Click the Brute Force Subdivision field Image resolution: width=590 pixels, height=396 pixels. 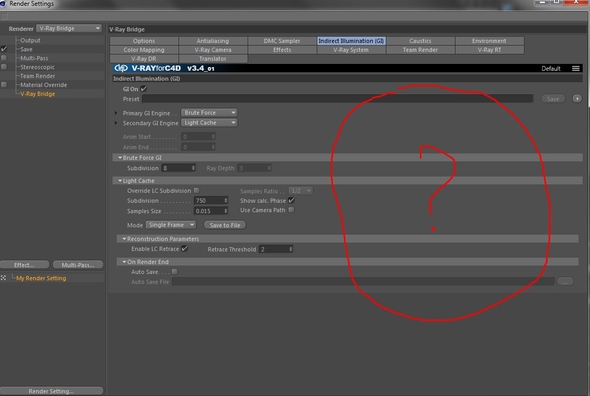[x=178, y=168]
